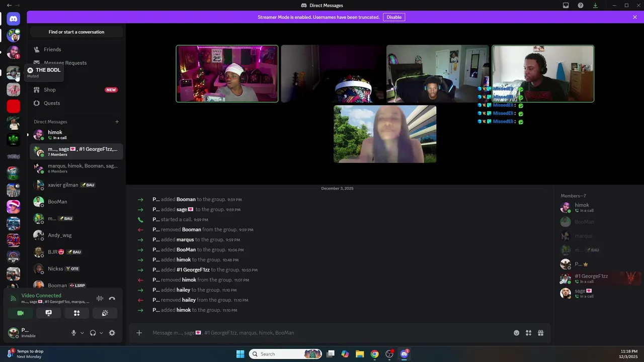Share your screen in the call
Viewport: 644px width, 362px height.
tap(48, 313)
